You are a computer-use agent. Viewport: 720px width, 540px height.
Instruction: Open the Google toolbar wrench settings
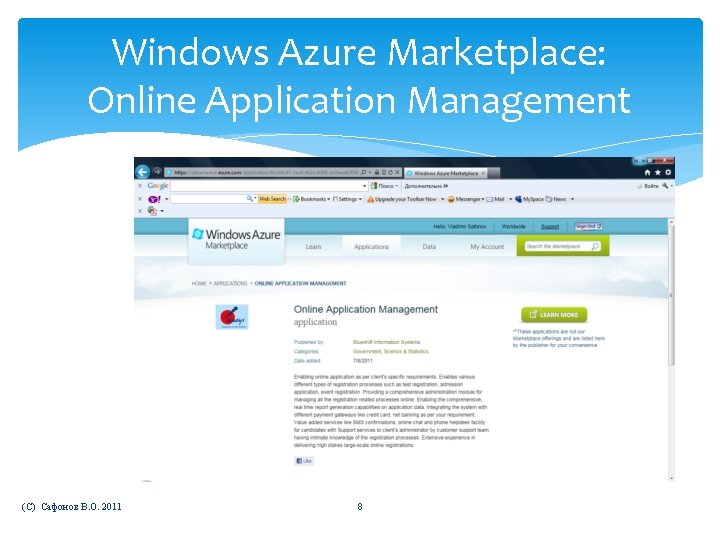click(665, 186)
